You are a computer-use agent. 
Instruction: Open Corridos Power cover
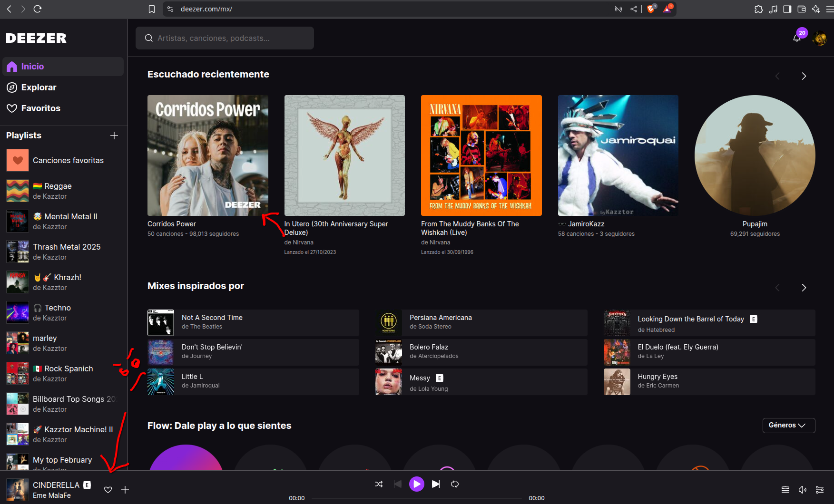tap(208, 155)
